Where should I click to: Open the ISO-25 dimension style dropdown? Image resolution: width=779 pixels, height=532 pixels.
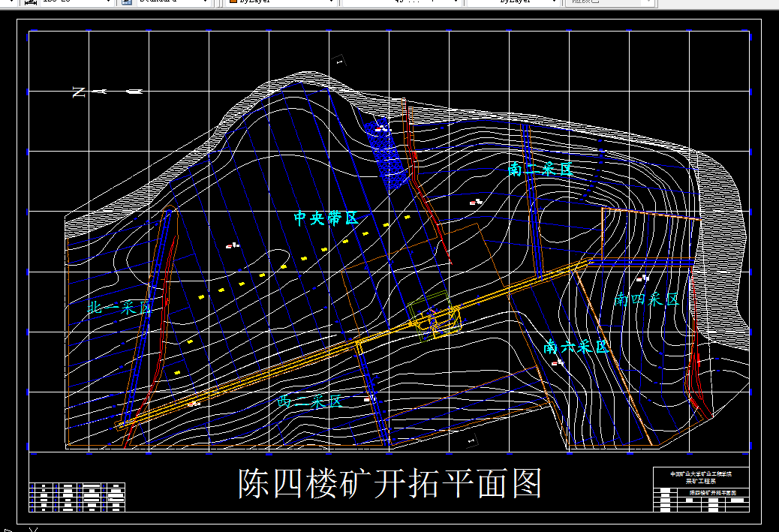[107, 3]
